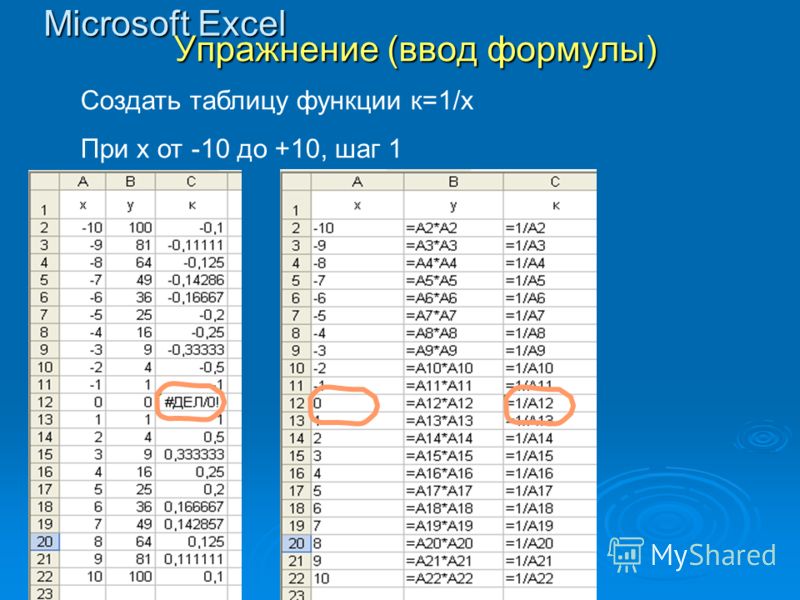
Task: Click formula cell =A18*A18
Action: pyautogui.click(x=454, y=508)
